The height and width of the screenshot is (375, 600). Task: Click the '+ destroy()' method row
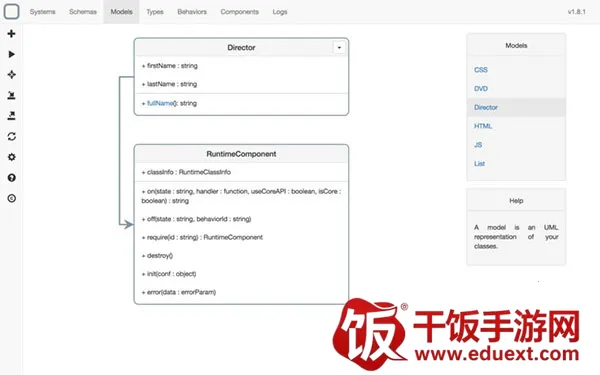tap(157, 256)
